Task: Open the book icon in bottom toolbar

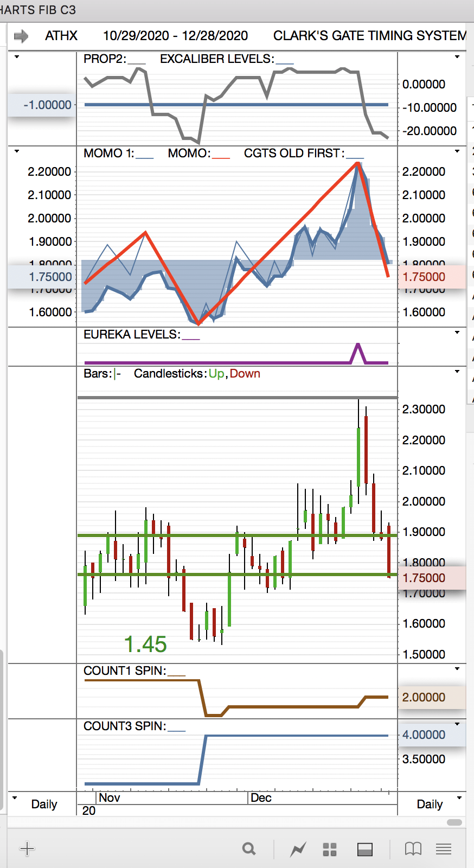Action: point(413,849)
